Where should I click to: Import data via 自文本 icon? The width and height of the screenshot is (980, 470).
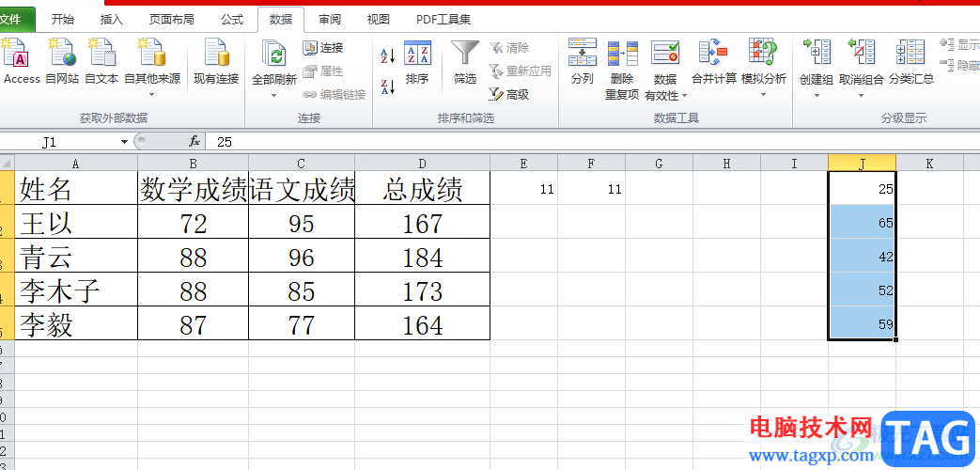click(x=101, y=53)
